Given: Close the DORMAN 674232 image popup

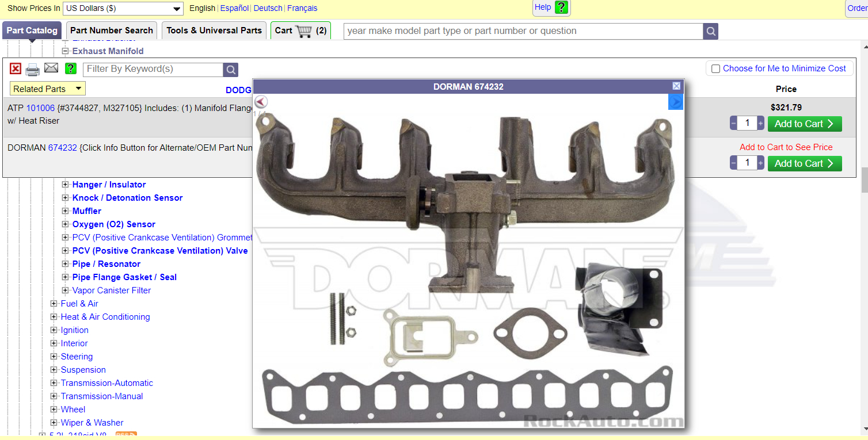Looking at the screenshot, I should point(676,86).
